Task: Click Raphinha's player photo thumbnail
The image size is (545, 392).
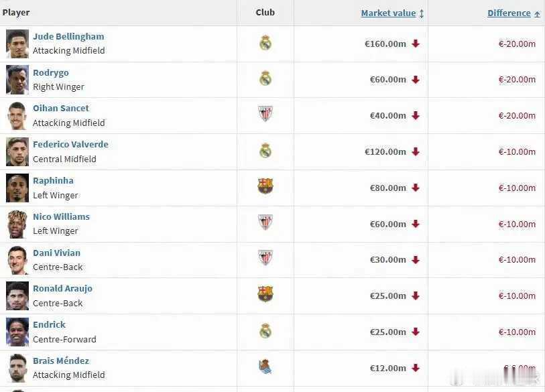Action: tap(17, 188)
